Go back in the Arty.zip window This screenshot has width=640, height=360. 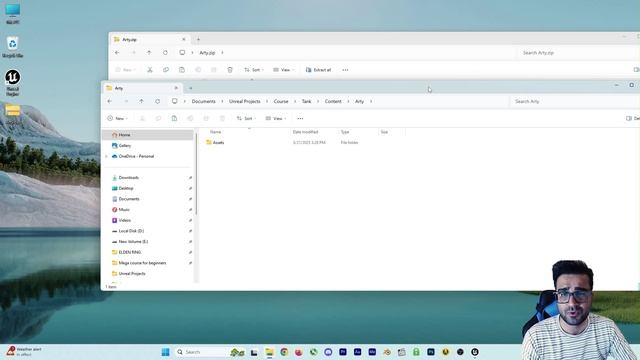(x=117, y=53)
